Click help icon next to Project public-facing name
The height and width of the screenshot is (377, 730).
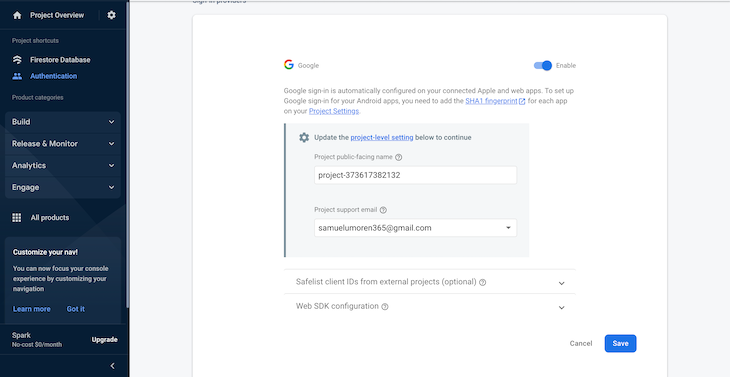click(399, 157)
